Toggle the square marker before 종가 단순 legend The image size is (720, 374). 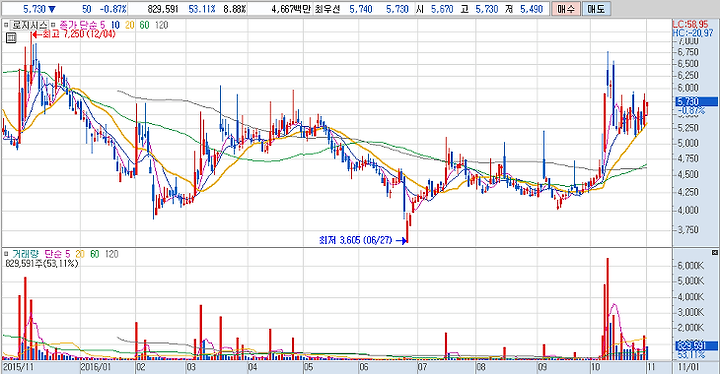(53, 25)
